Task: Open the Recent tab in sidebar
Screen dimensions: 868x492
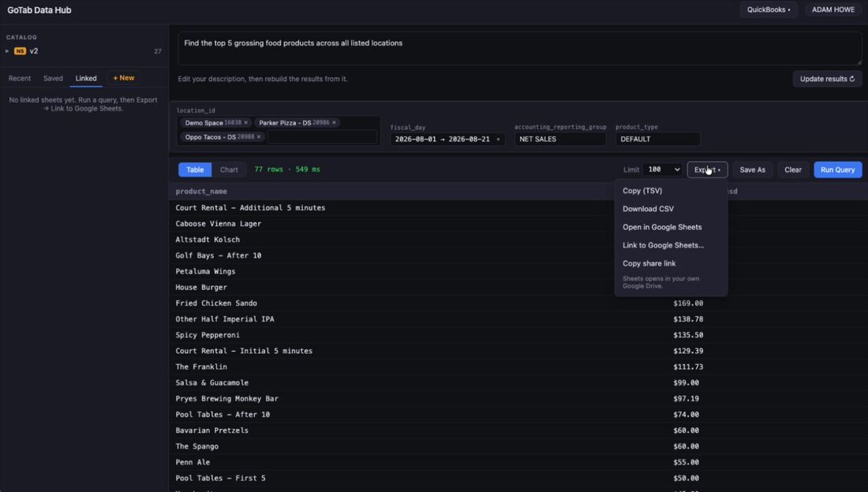Action: (20, 78)
